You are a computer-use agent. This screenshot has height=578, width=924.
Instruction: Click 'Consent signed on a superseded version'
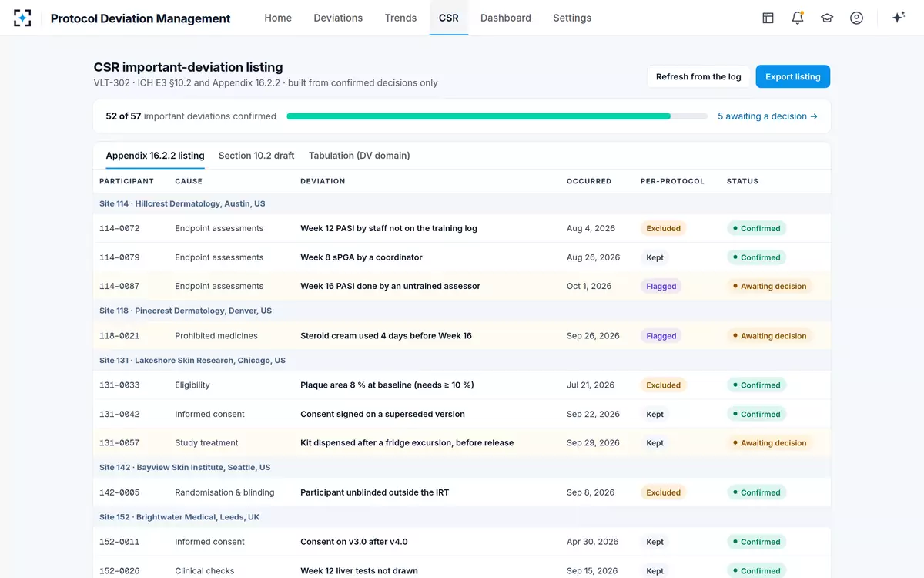point(383,414)
